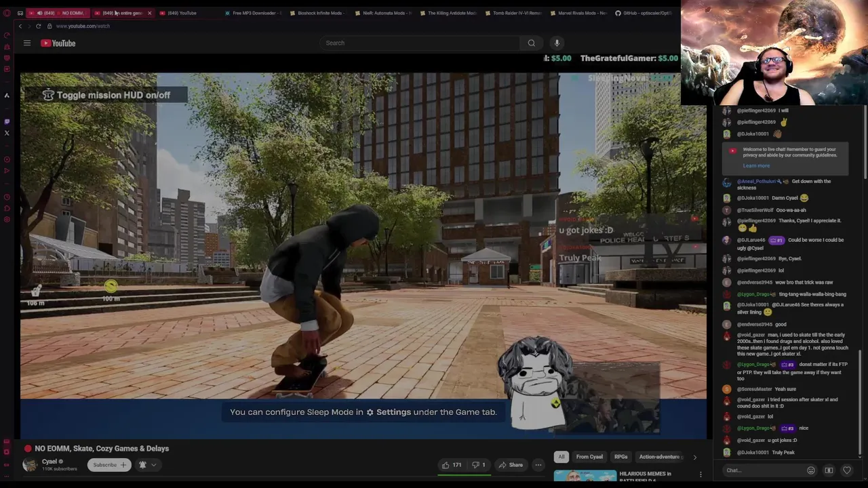
Task: Open the YouTube hamburger guide menu
Action: click(x=27, y=43)
